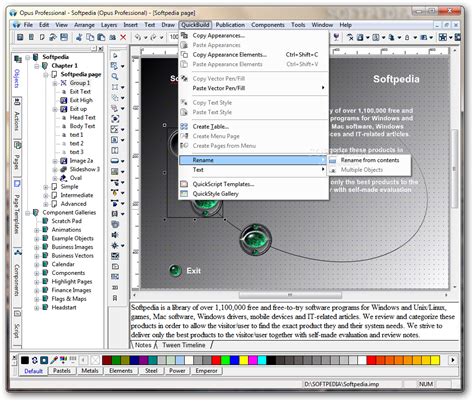Viewport: 474px width, 402px height.
Task: Open the Publication menu
Action: pos(230,25)
